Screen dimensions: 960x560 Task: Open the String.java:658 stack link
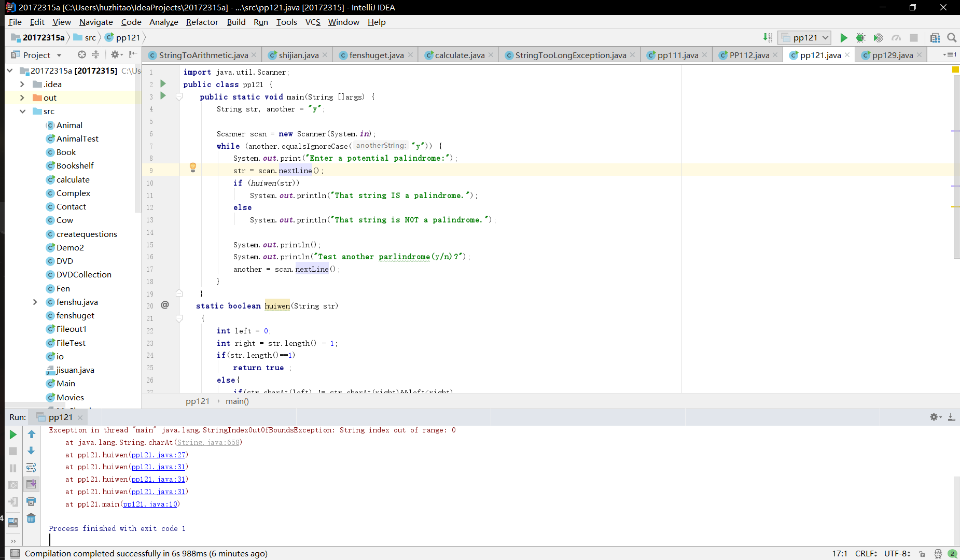click(x=208, y=442)
